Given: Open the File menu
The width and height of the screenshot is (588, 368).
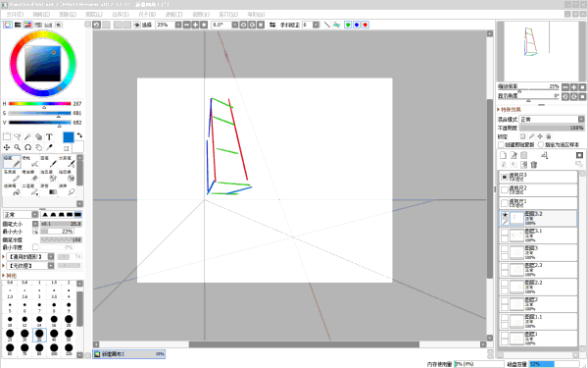Looking at the screenshot, I should coord(15,15).
